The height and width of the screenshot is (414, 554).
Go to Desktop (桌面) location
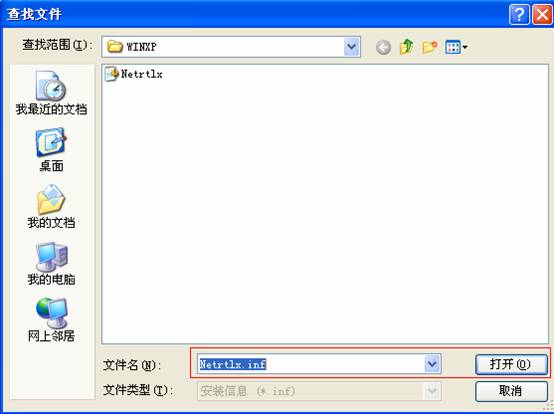tap(51, 150)
